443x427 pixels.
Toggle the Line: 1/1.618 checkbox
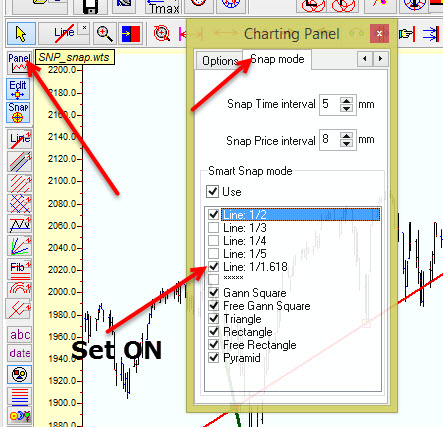click(213, 267)
